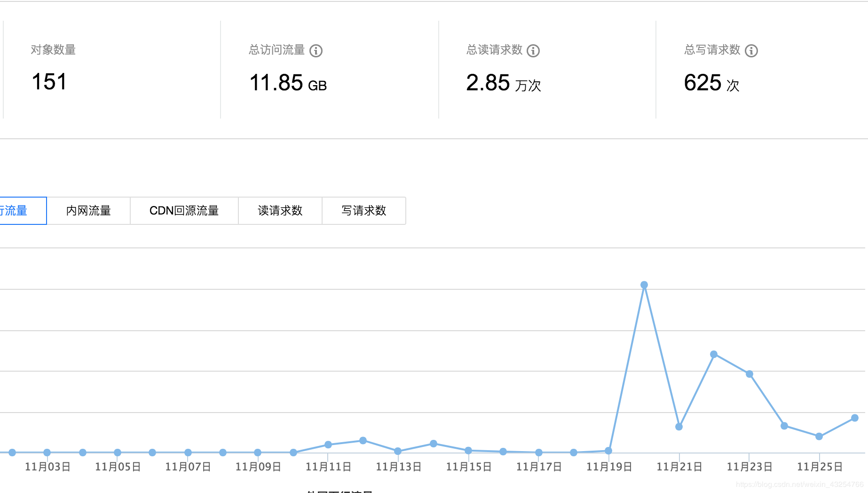Click info icon next to 总读请求数
Image resolution: width=868 pixels, height=493 pixels.
tap(533, 51)
